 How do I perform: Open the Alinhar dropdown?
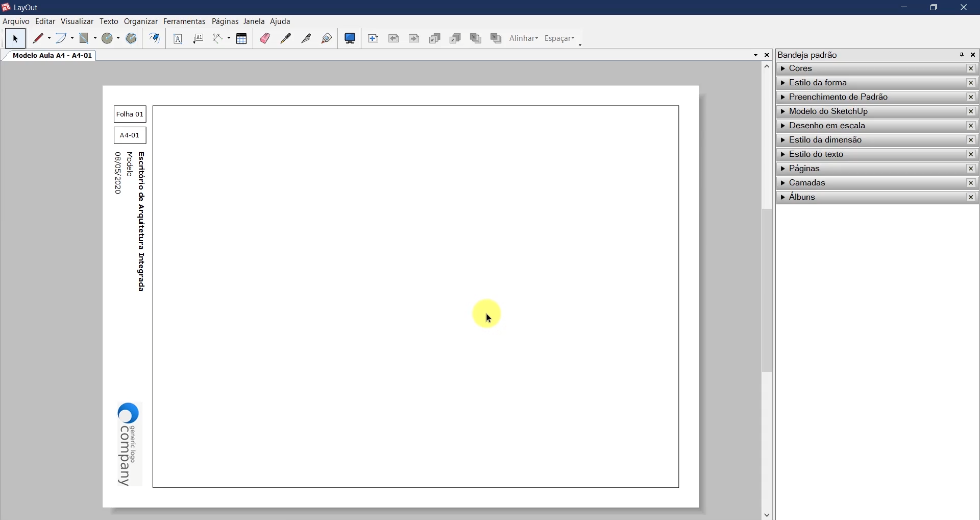coord(524,39)
